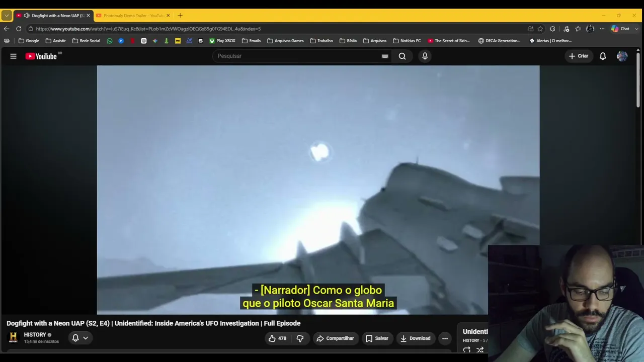The width and height of the screenshot is (644, 362).
Task: Open the favorites list icon
Action: click(x=578, y=29)
